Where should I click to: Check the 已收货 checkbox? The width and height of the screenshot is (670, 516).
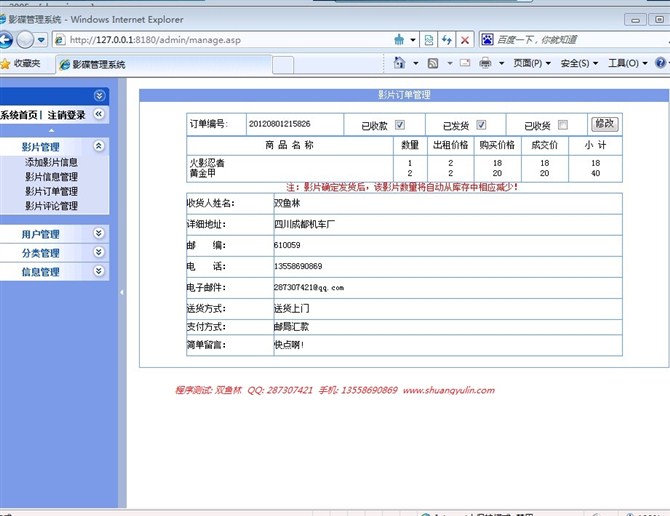(x=563, y=125)
